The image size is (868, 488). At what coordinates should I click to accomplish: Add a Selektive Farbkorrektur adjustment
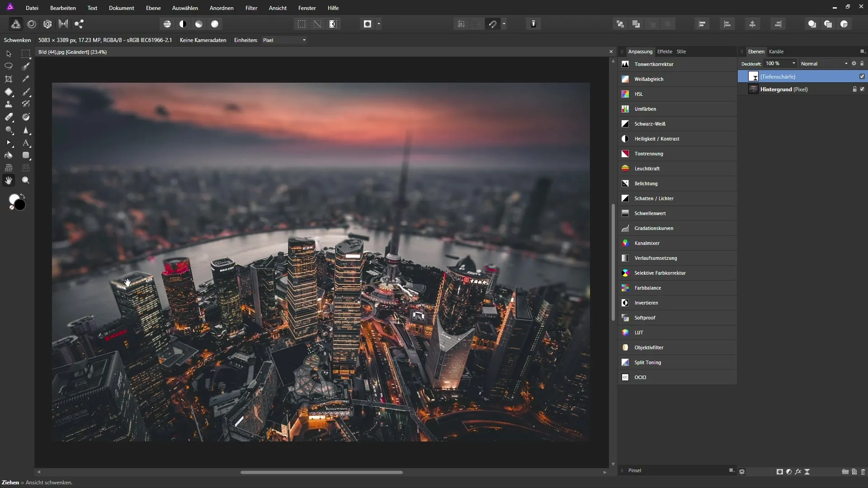point(677,273)
